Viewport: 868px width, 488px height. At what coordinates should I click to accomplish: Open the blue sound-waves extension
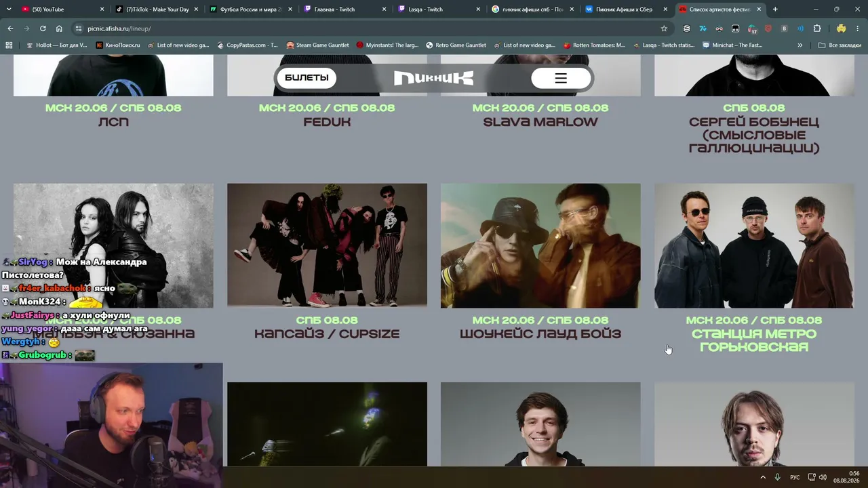pyautogui.click(x=801, y=28)
